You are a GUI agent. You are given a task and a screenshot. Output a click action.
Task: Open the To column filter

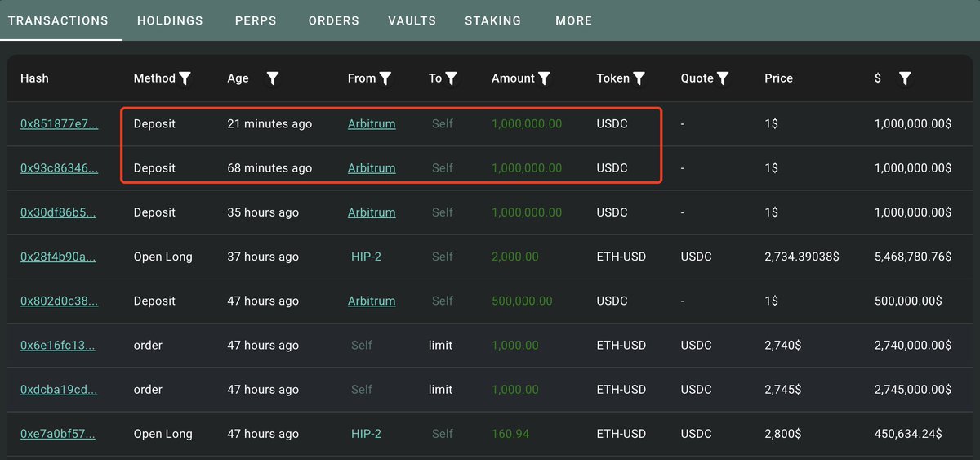pos(451,78)
